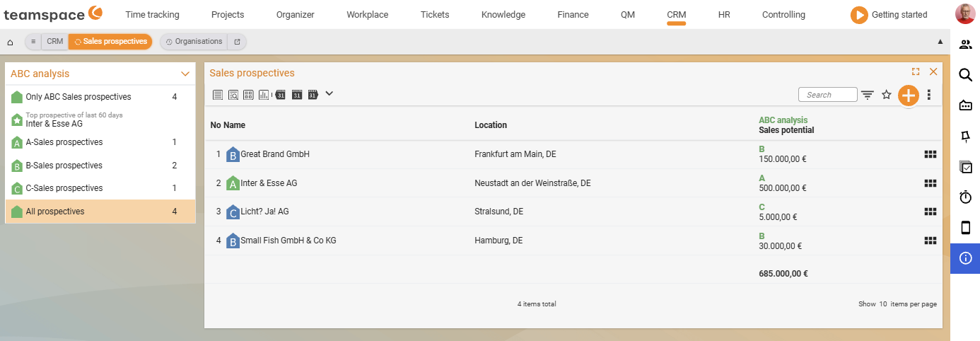Viewport: 980px width, 341px height.
Task: Select the Sales prospectives breadcrumb tab
Action: pyautogui.click(x=110, y=42)
